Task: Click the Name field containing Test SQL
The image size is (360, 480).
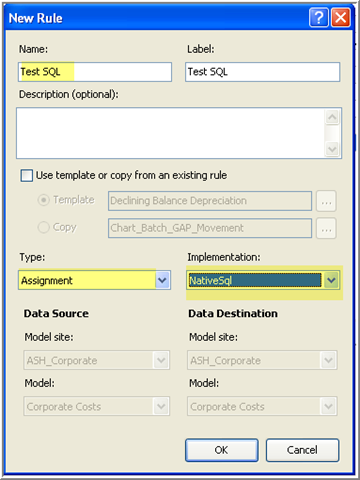Action: 95,72
